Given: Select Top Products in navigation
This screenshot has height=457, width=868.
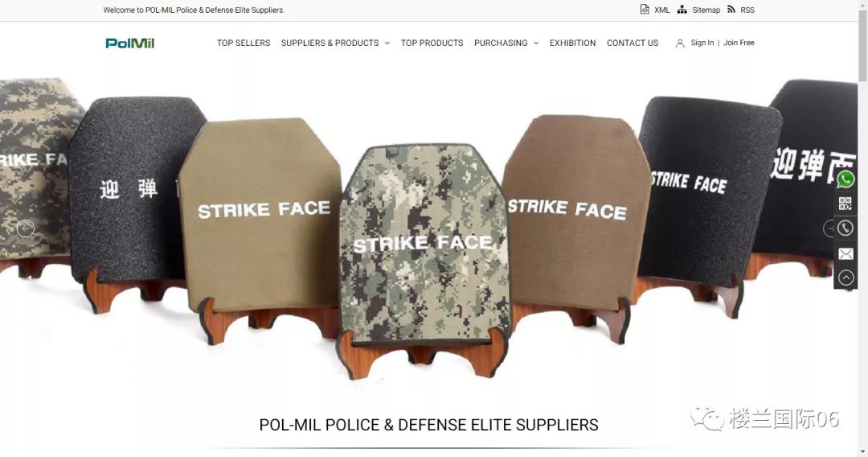Looking at the screenshot, I should (432, 43).
